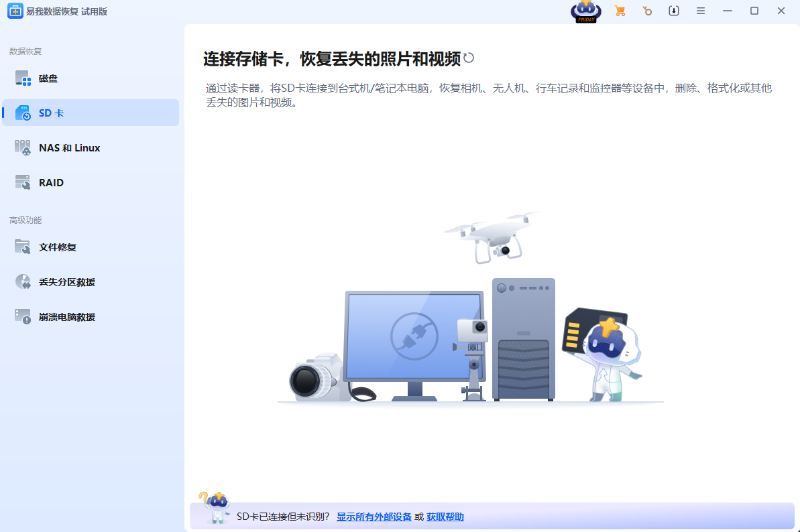The height and width of the screenshot is (532, 800).
Task: Open the hamburger menu
Action: coord(700,11)
